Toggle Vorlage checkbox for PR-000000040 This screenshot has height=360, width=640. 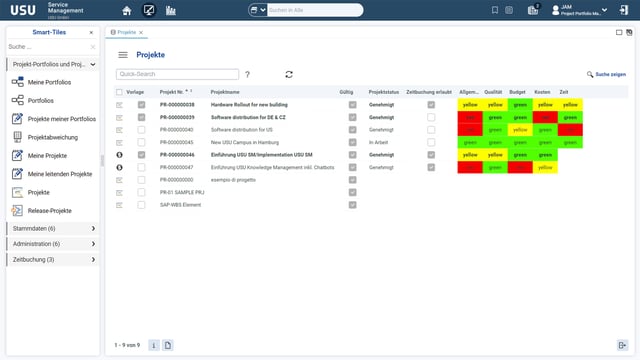click(141, 130)
